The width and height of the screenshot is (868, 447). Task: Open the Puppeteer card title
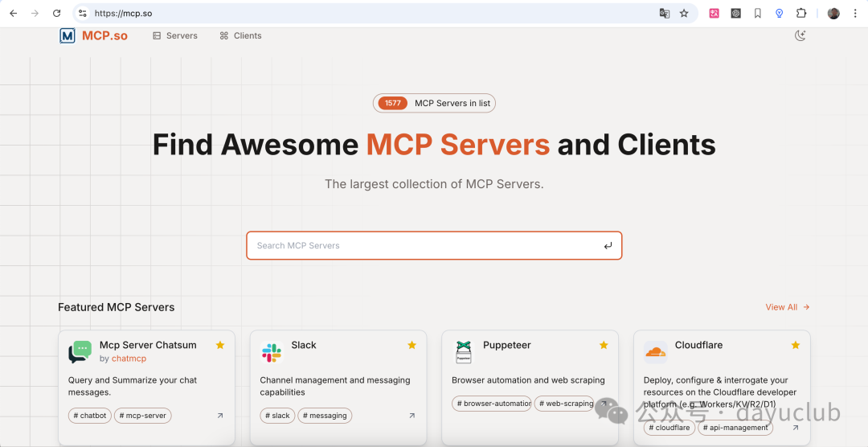[506, 345]
